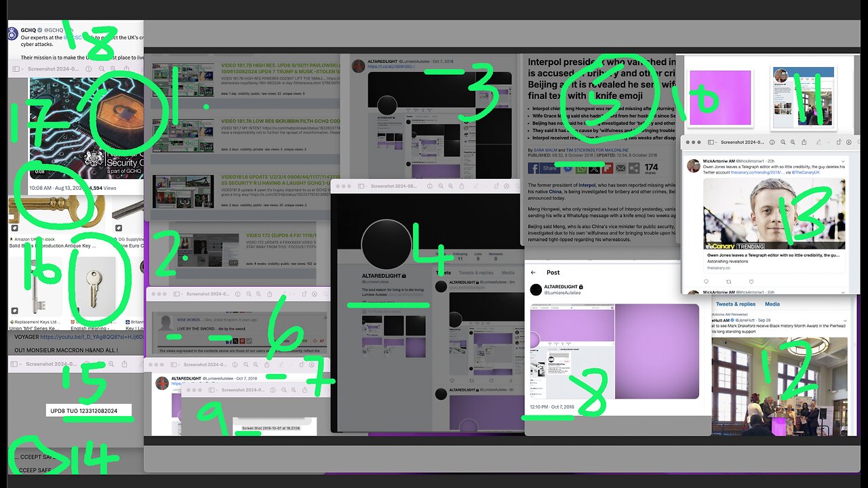Click the 12:10 PM Oct 7, 2018 post timestamp
Image resolution: width=868 pixels, height=488 pixels.
click(552, 406)
